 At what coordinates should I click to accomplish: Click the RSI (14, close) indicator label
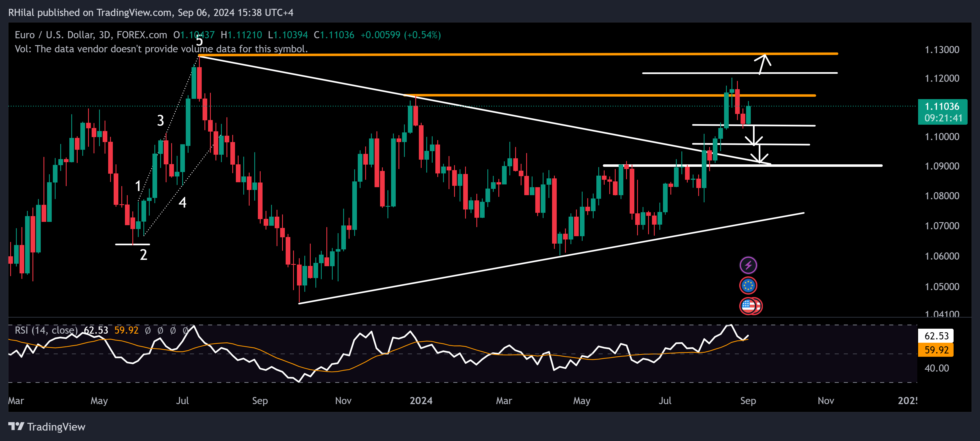click(x=46, y=330)
